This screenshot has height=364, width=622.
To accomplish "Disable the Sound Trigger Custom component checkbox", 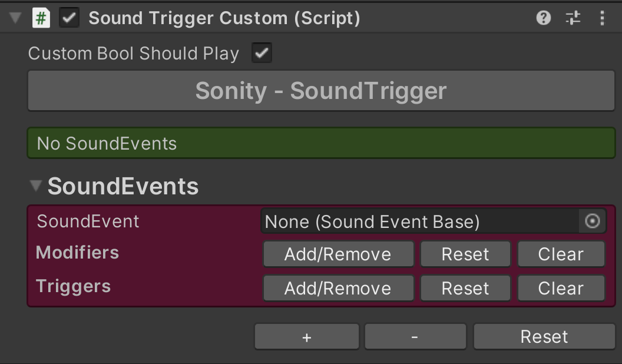I will pos(70,18).
